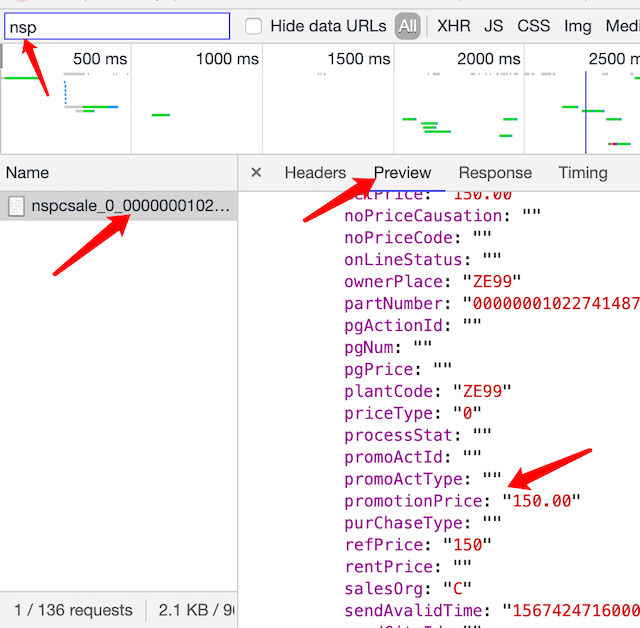Image resolution: width=640 pixels, height=628 pixels.
Task: Click the processStat property line
Action: click(418, 435)
